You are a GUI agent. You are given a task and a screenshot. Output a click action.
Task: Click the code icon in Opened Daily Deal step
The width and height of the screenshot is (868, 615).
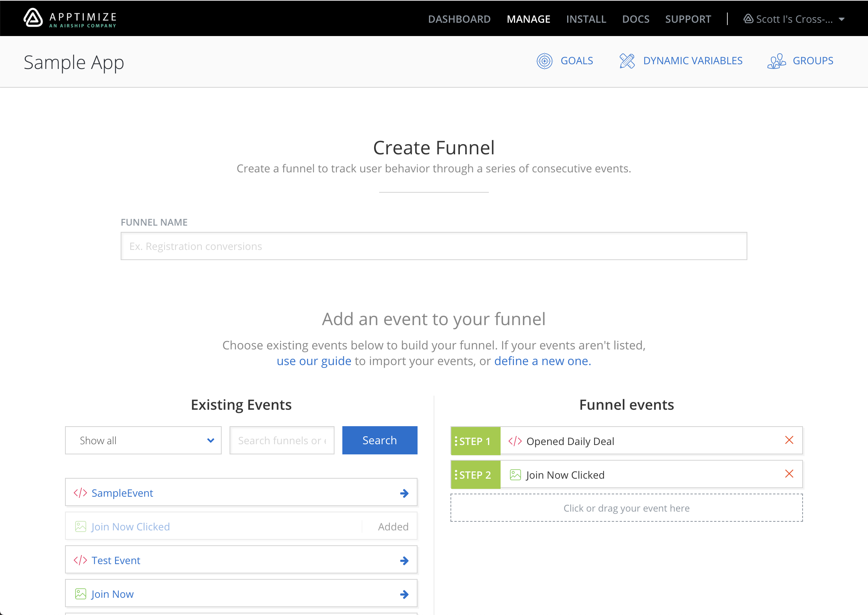tap(515, 441)
